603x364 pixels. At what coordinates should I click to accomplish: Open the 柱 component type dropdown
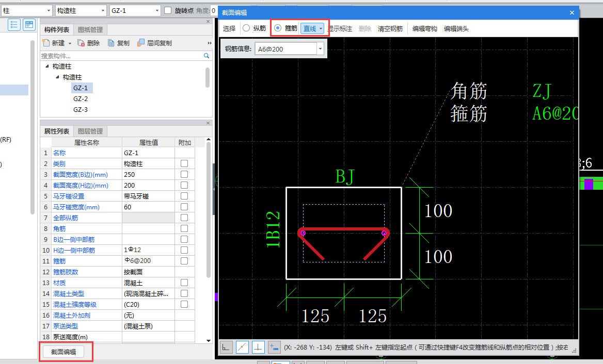click(x=49, y=11)
